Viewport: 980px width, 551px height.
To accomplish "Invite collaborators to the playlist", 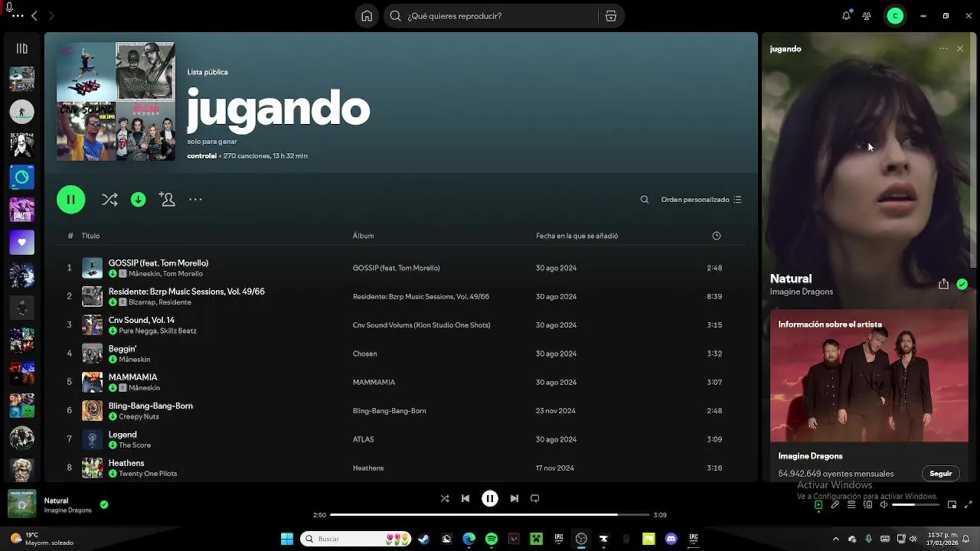I will click(x=167, y=200).
